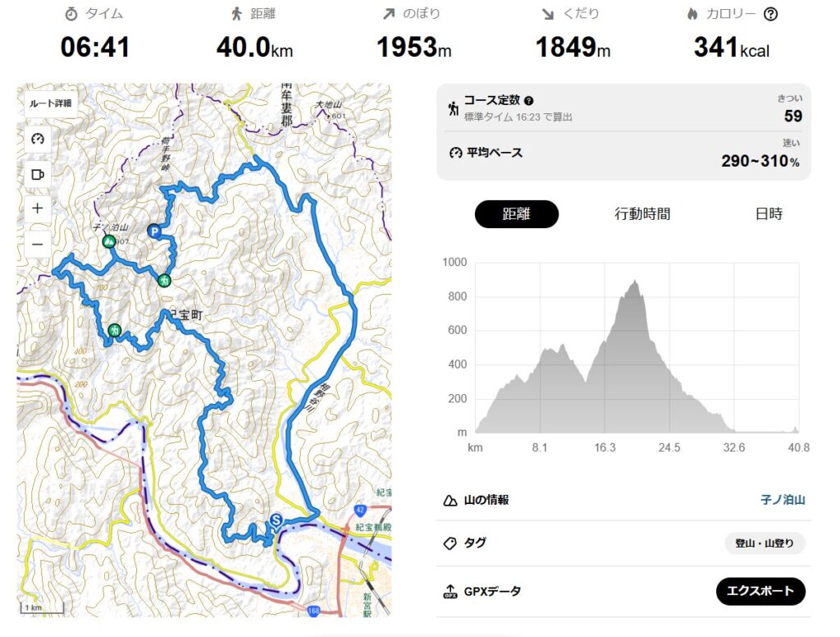Click the 平均ペース average pace row
Viewport: 840px width, 637px height.
coord(623,154)
